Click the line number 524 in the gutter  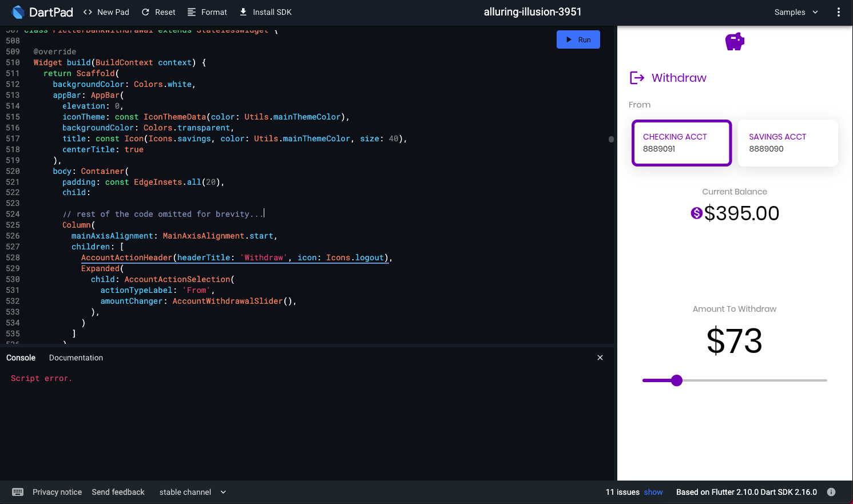tap(13, 214)
